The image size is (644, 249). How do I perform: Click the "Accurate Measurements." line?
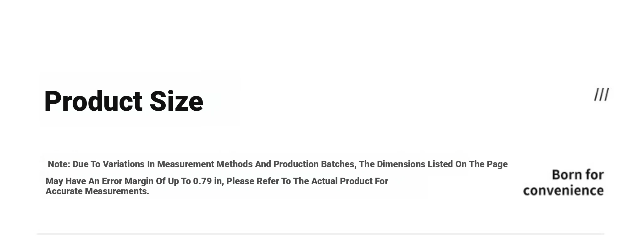[97, 191]
